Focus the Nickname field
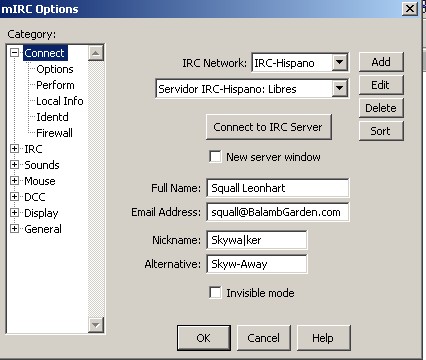 point(256,240)
